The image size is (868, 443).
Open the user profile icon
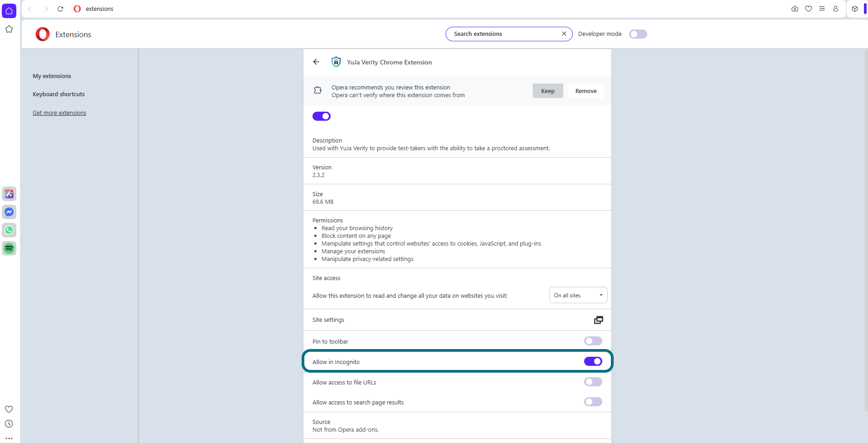pyautogui.click(x=835, y=9)
